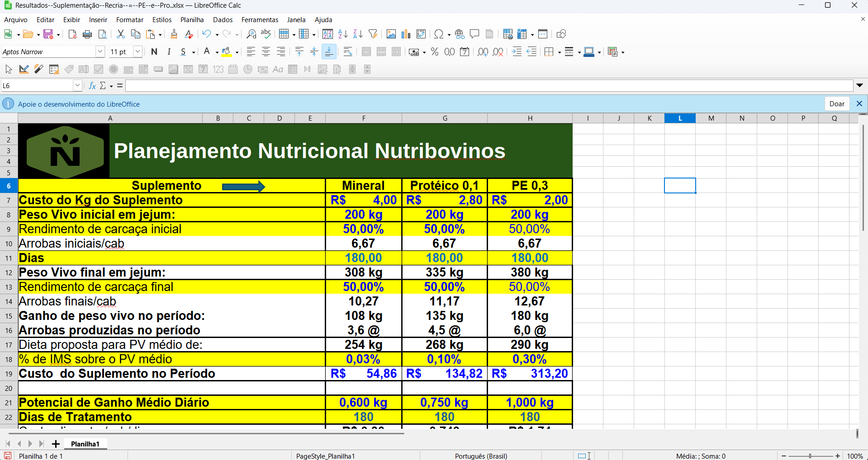This screenshot has height=460, width=868.
Task: Open the Select Function sigma dropdown
Action: (111, 86)
